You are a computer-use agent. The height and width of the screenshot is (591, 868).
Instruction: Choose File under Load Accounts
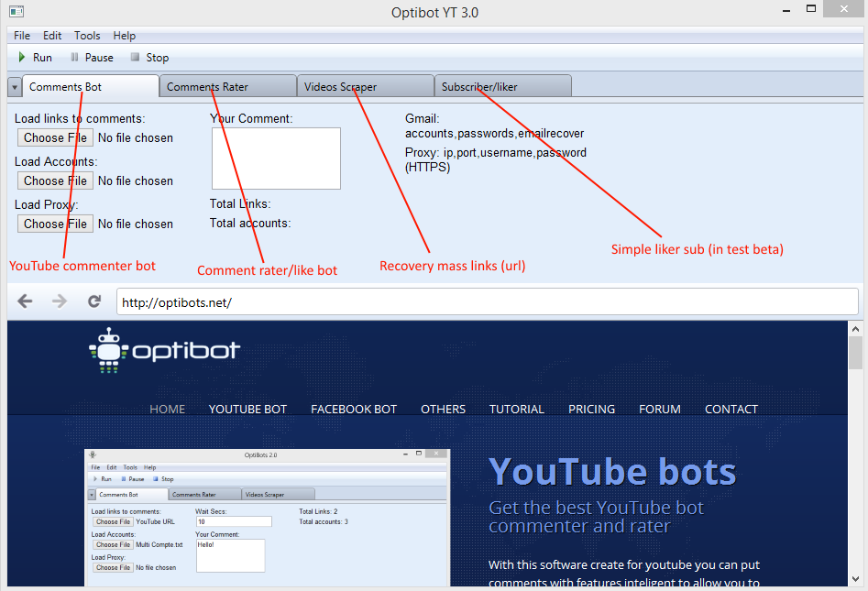[x=55, y=181]
